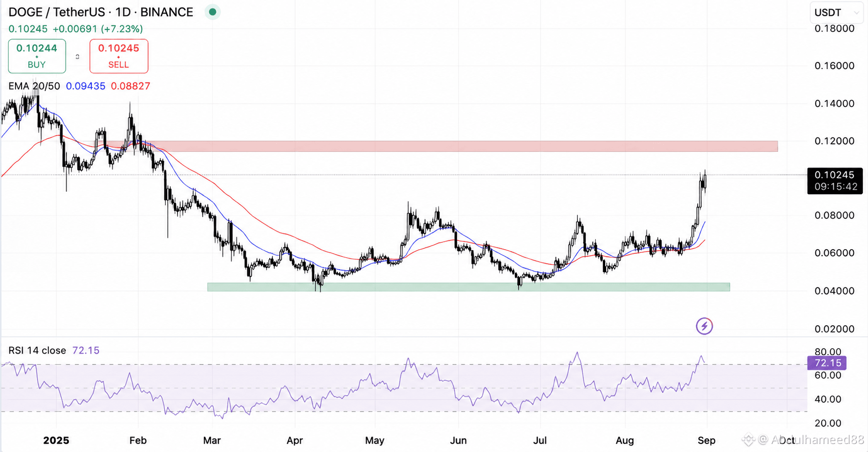Click the 0.12000 price axis label

tap(835, 141)
